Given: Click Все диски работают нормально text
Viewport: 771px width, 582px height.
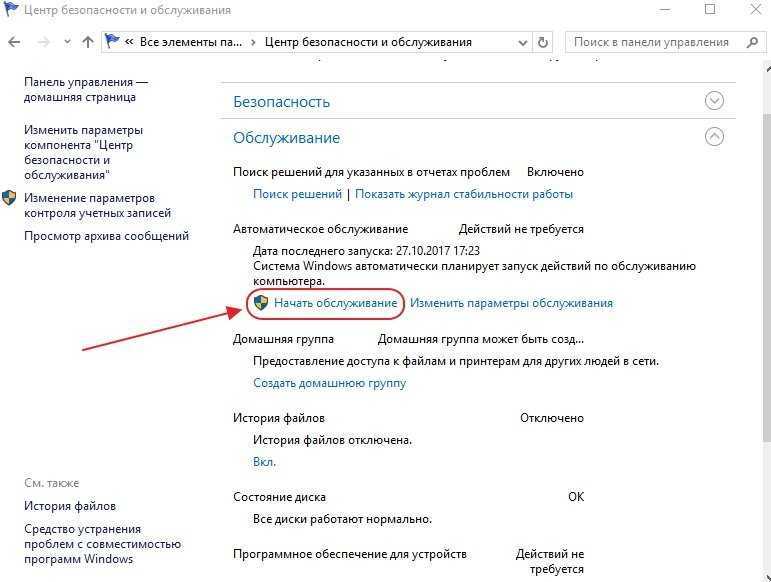Looking at the screenshot, I should coord(342,519).
